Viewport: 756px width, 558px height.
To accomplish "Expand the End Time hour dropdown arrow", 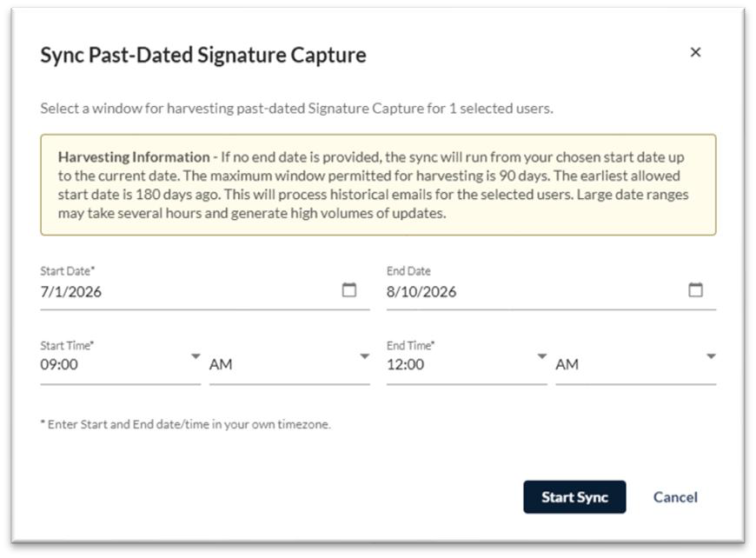I will (542, 356).
